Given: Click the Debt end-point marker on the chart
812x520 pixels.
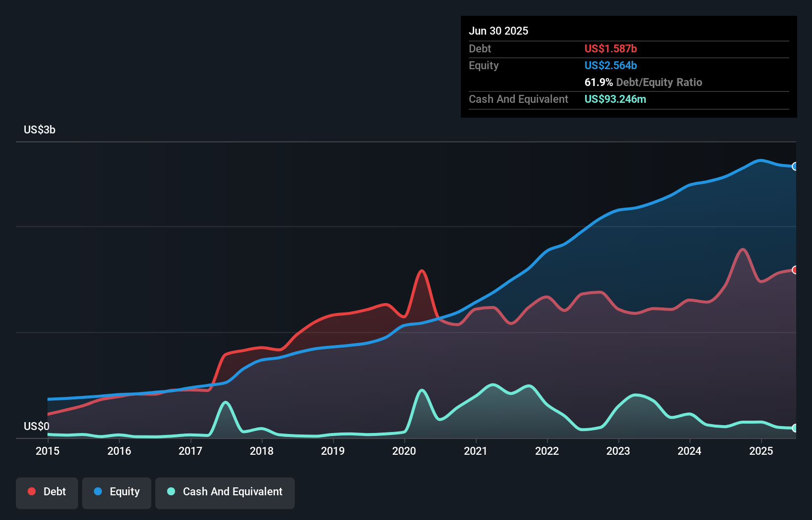Looking at the screenshot, I should point(795,270).
